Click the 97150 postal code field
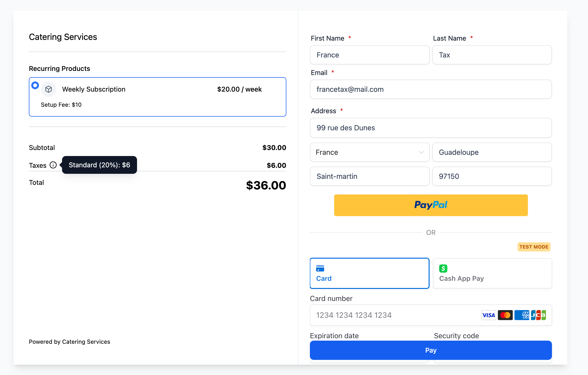This screenshot has height=375, width=588. (x=492, y=176)
